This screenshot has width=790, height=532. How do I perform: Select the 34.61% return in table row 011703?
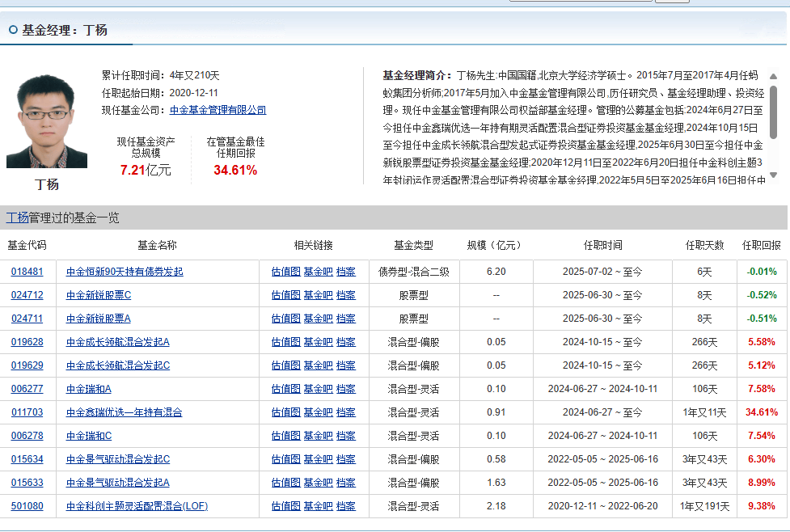761,412
